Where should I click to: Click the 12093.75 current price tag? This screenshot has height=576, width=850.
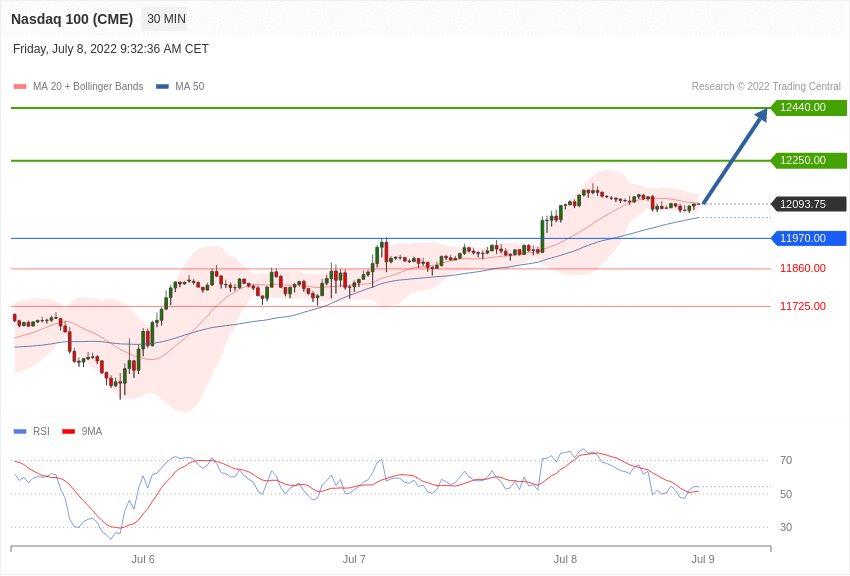point(808,204)
